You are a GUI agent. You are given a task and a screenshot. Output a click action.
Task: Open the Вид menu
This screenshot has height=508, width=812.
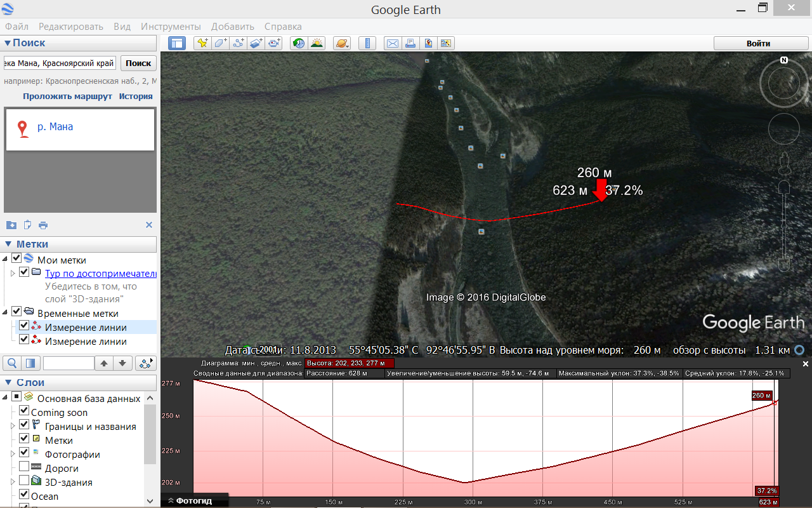[122, 27]
